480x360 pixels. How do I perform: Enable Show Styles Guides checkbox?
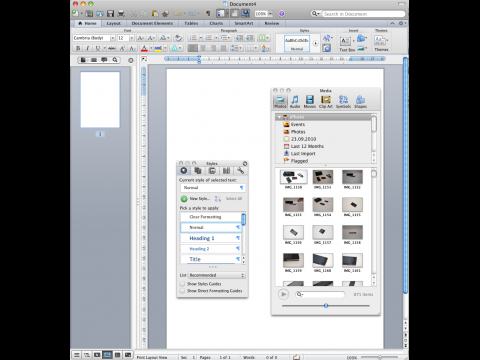[182, 284]
